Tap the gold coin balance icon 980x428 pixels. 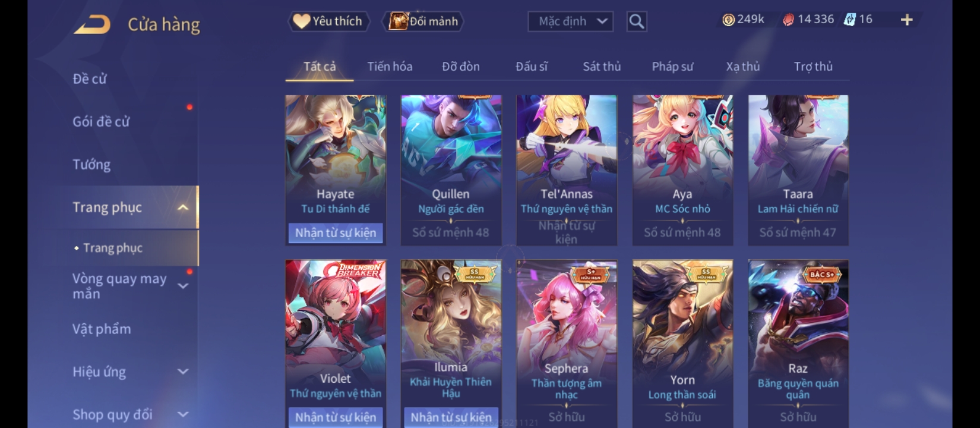click(728, 20)
